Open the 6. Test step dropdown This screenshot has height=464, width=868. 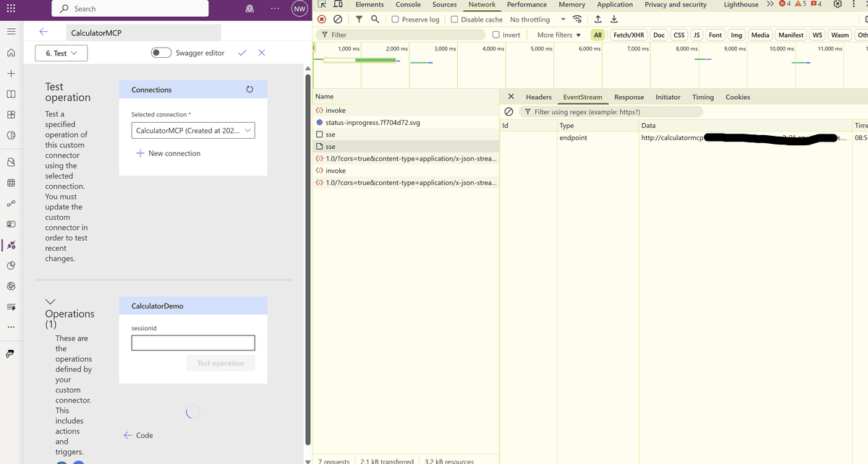(x=61, y=53)
